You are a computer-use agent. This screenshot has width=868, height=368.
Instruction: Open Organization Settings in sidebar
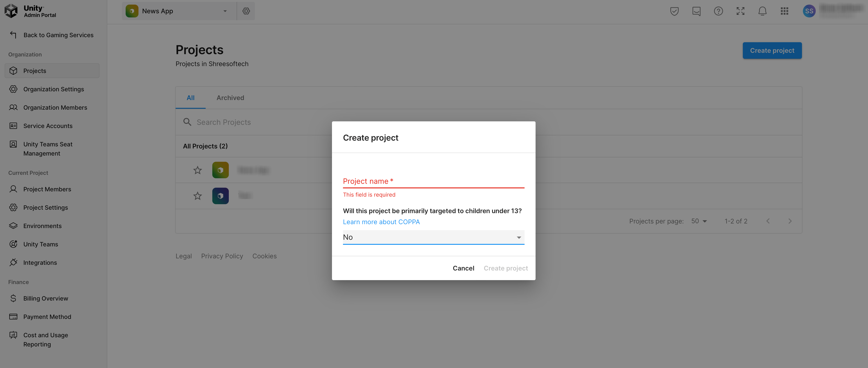click(53, 89)
